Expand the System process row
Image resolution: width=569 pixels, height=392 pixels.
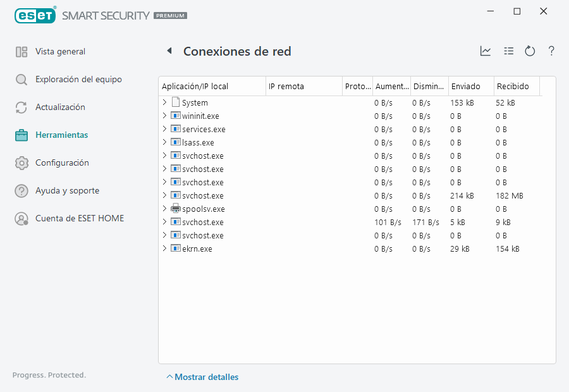[x=165, y=102]
